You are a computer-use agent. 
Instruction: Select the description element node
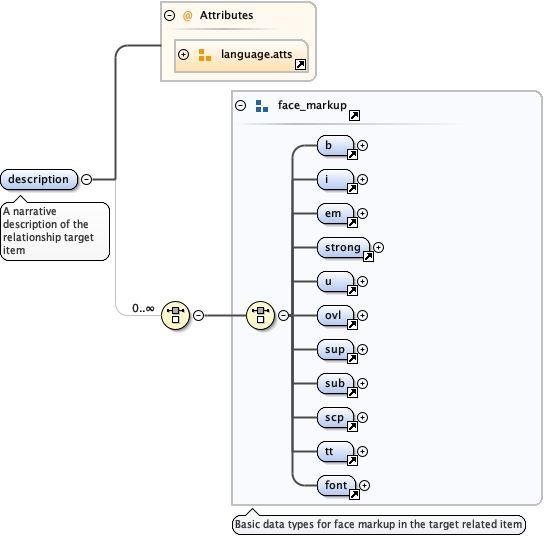tap(39, 179)
